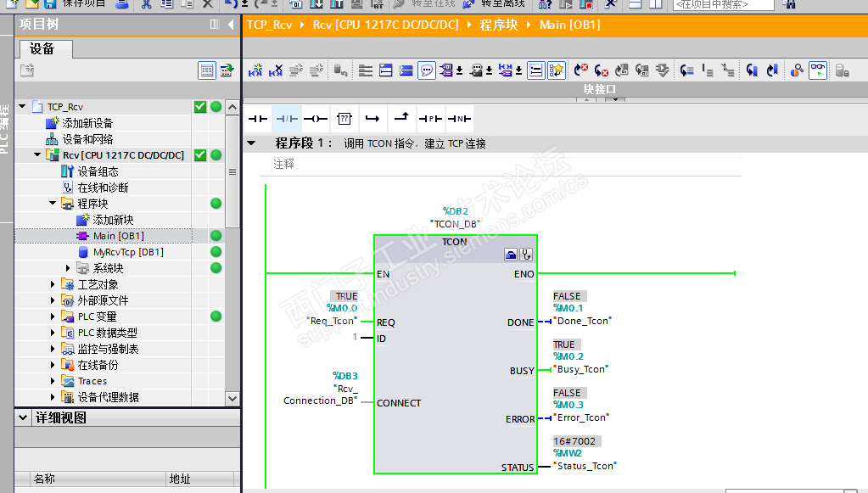Click Go offline button in top toolbar
Screen dimensions: 868x493
495,3
